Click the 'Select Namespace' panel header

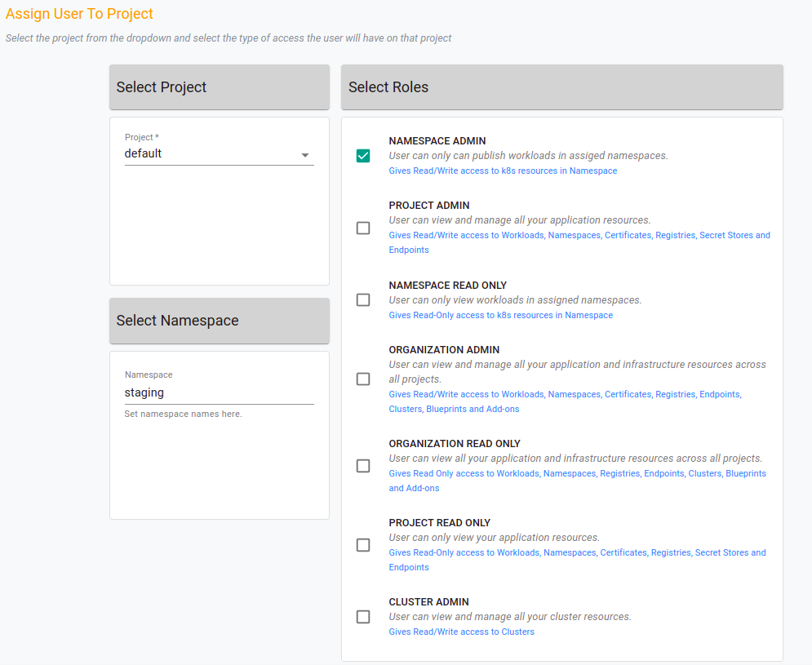pos(219,321)
